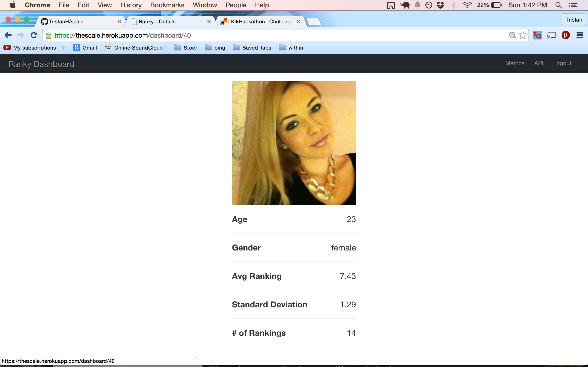The width and height of the screenshot is (588, 367).
Task: Click the address bar URL field
Action: click(267, 35)
